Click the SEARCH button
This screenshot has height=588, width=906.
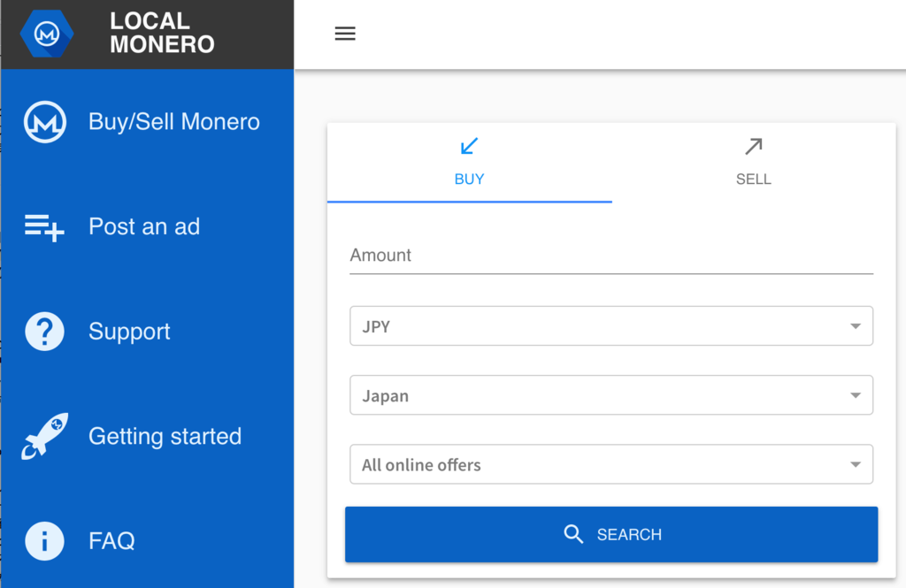(611, 534)
